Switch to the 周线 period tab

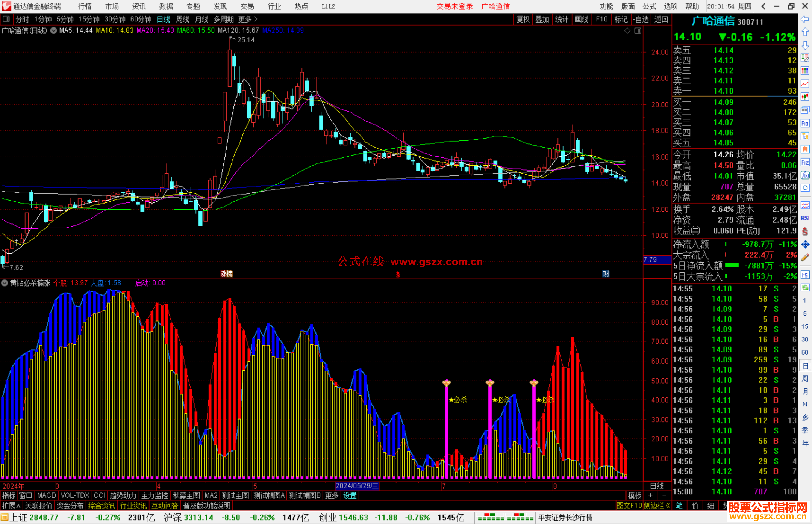tap(183, 19)
